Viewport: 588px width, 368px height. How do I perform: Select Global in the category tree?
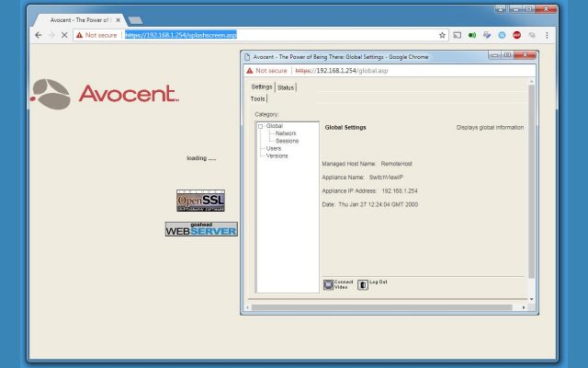point(275,126)
